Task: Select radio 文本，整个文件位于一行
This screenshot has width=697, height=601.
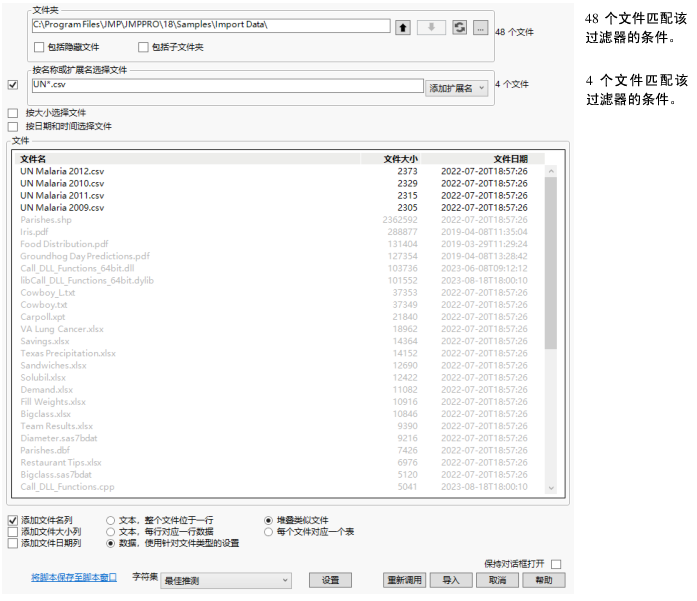Action: pos(111,520)
